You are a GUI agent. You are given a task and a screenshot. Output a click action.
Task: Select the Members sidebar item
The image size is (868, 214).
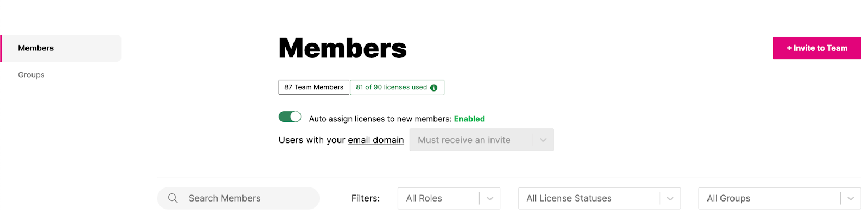tap(61, 48)
